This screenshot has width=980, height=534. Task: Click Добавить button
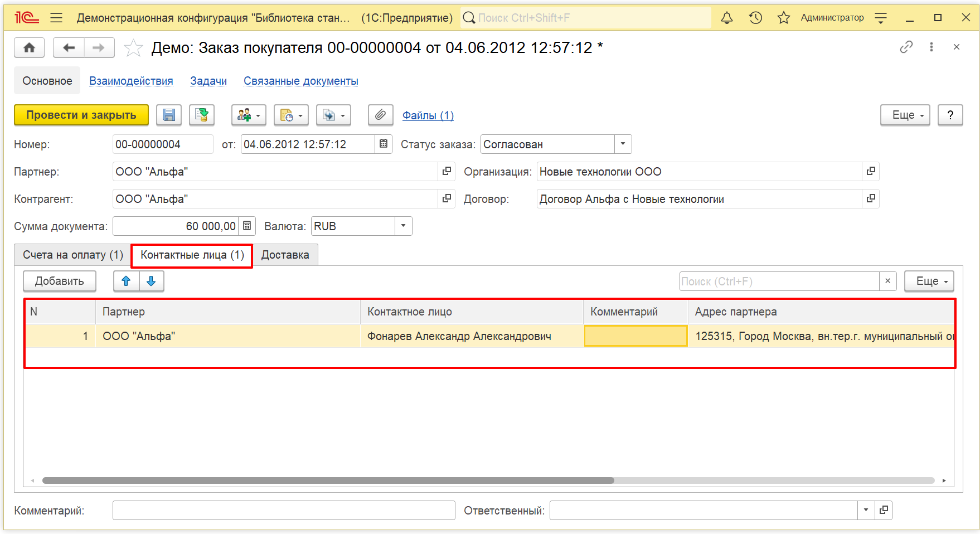[60, 281]
